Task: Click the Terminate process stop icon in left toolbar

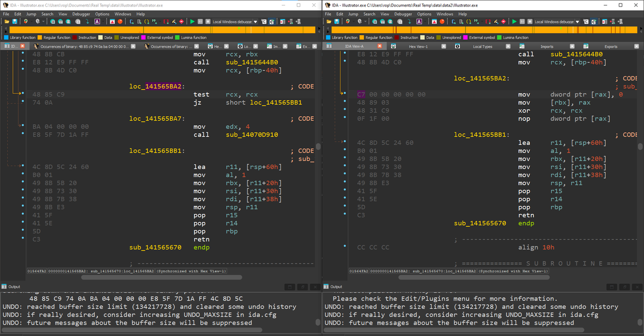Action: 208,22
